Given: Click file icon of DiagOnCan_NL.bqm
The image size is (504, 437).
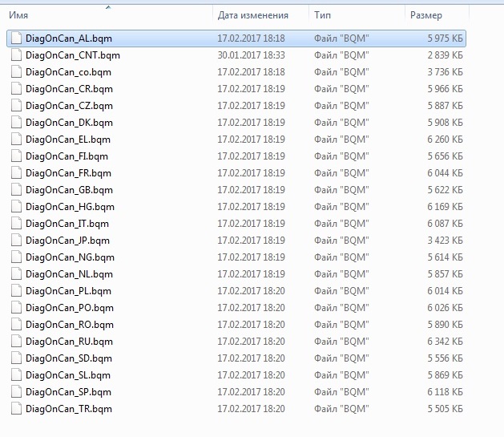Looking at the screenshot, I should [x=16, y=274].
